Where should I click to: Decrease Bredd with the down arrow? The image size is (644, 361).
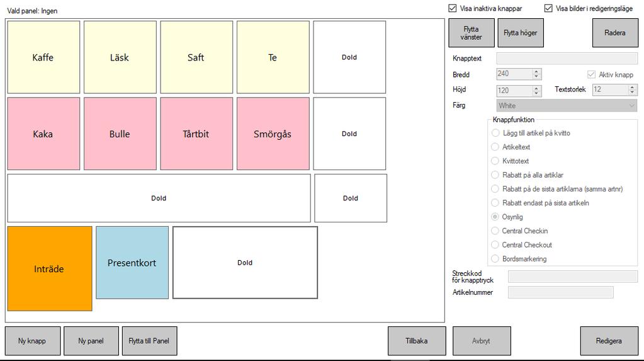pyautogui.click(x=536, y=76)
